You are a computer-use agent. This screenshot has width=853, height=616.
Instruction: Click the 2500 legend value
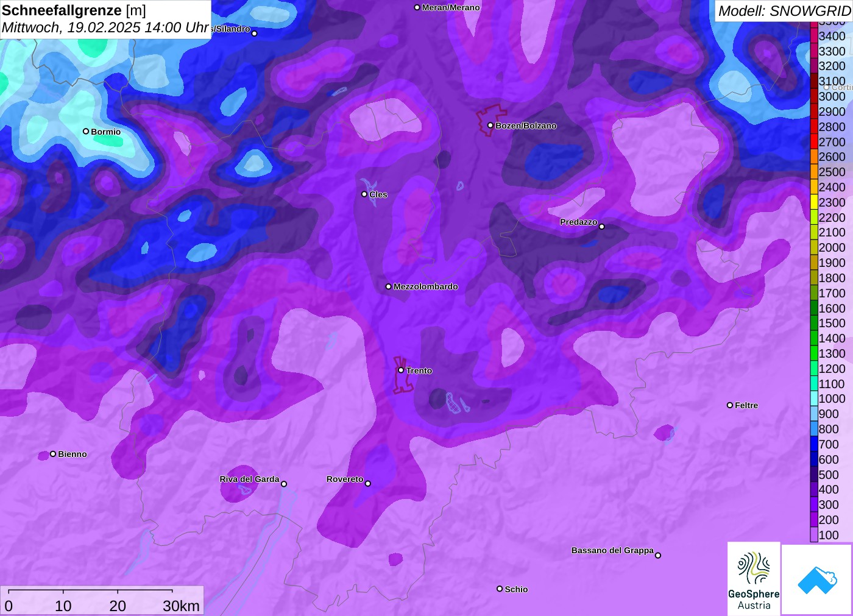[x=832, y=172]
